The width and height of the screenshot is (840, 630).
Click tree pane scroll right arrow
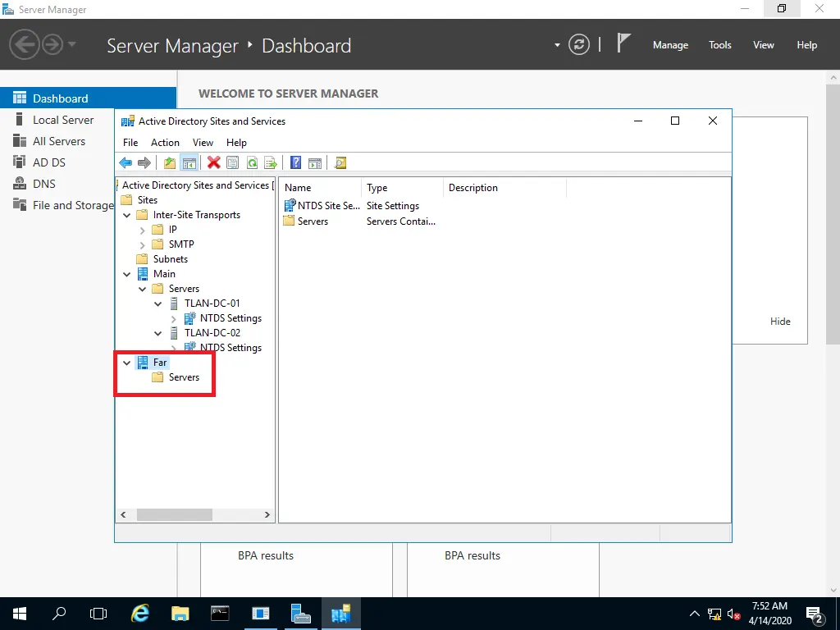(267, 515)
